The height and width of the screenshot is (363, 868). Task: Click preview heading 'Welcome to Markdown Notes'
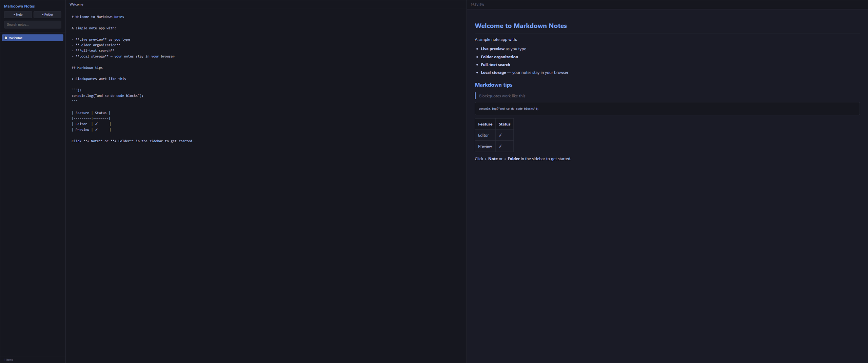tap(520, 26)
